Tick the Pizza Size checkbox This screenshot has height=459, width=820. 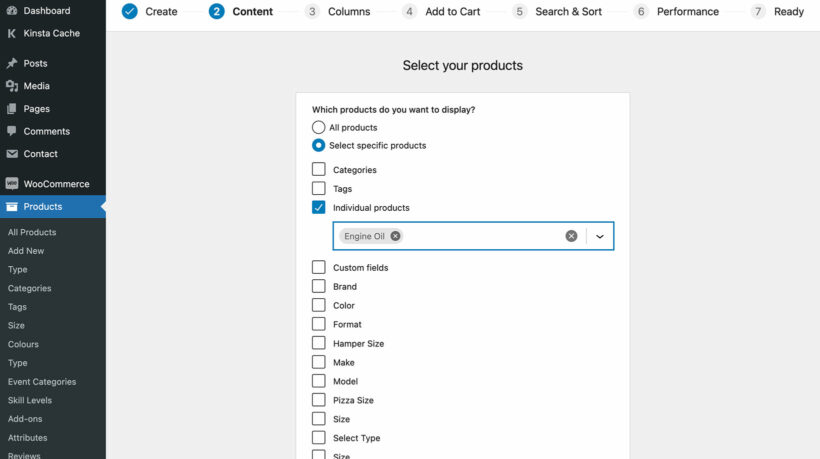318,399
